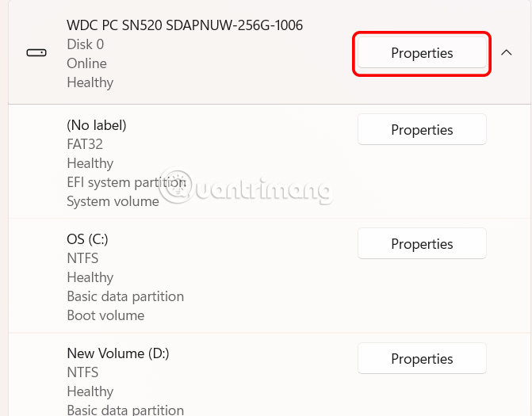Click the System volume label
This screenshot has width=532, height=416.
[113, 201]
